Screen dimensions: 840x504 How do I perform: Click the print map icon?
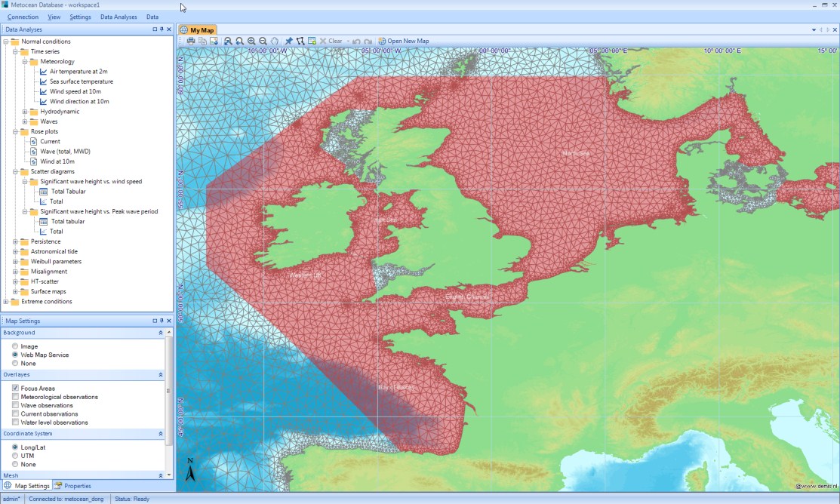(x=191, y=41)
